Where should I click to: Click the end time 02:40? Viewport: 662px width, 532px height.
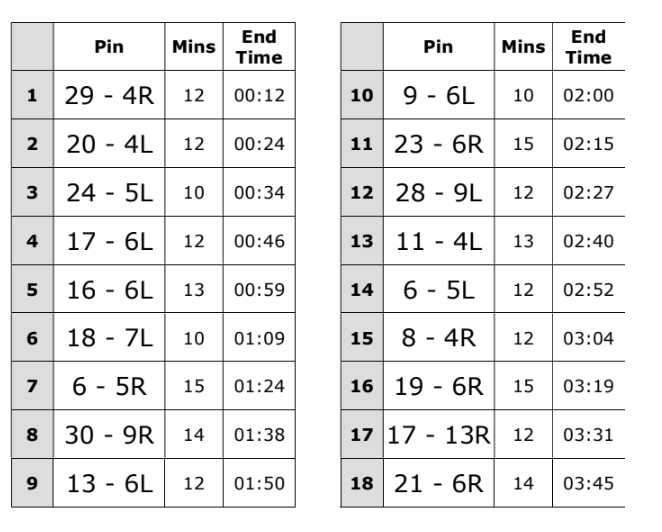click(x=588, y=241)
